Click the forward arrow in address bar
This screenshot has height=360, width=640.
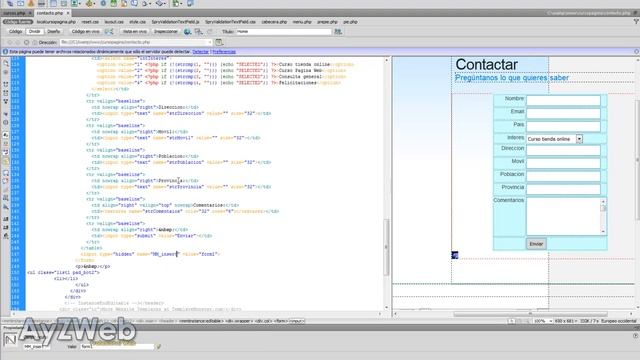click(18, 42)
